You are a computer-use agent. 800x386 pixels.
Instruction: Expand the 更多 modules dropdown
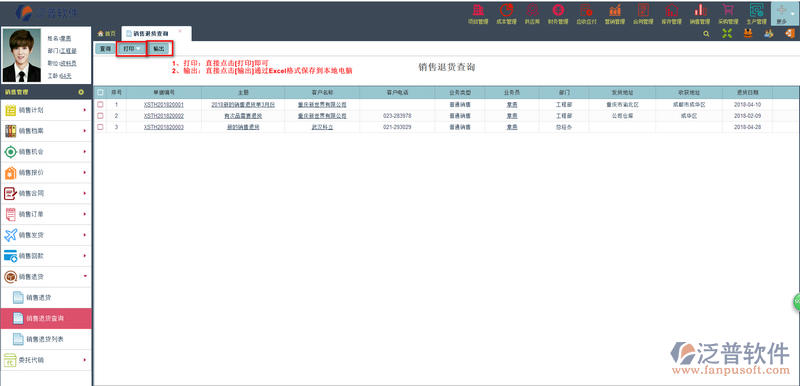[x=785, y=14]
